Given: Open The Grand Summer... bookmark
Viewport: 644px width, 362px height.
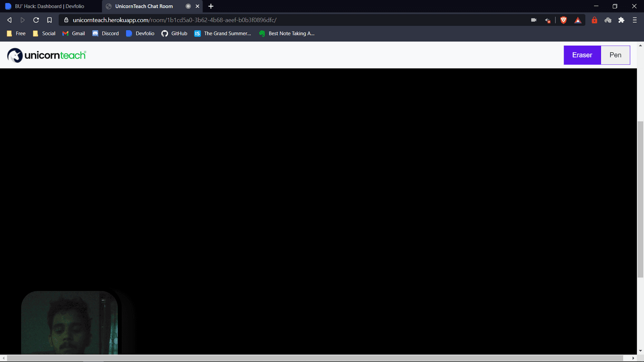Looking at the screenshot, I should coord(223,34).
